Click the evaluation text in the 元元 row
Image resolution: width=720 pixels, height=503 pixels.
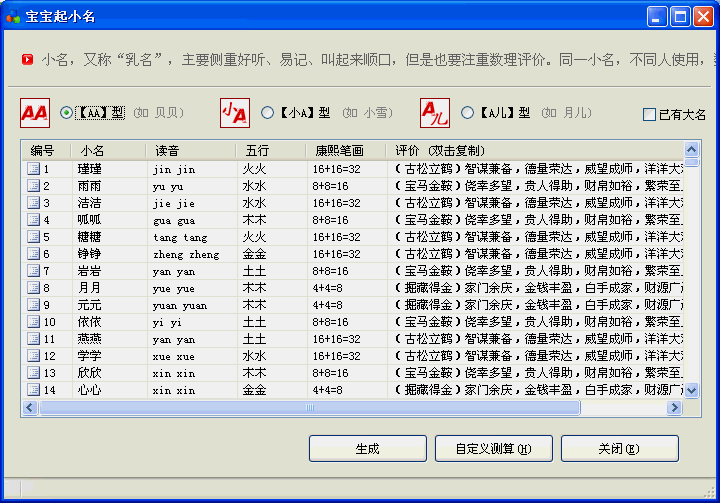pos(538,305)
